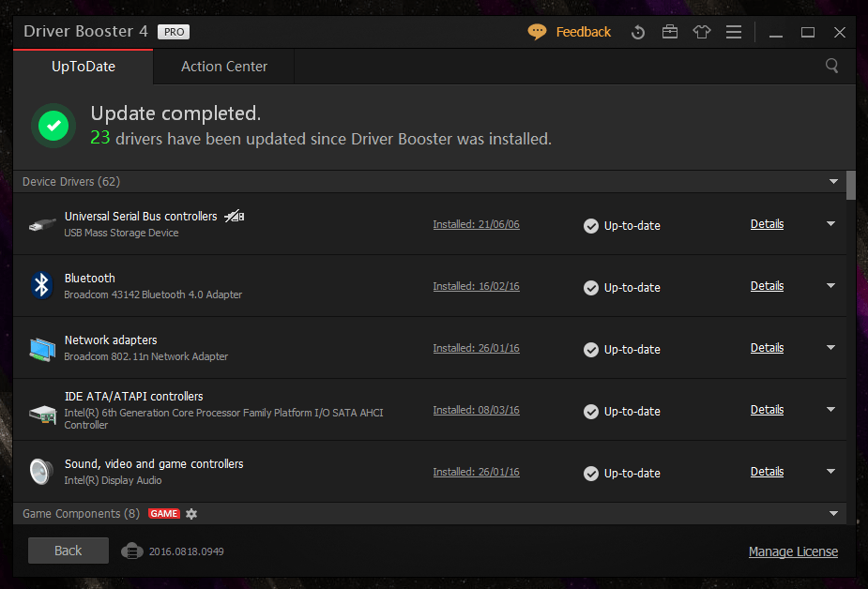Image resolution: width=868 pixels, height=589 pixels.
Task: Open the Tools briefcase icon
Action: pos(670,32)
